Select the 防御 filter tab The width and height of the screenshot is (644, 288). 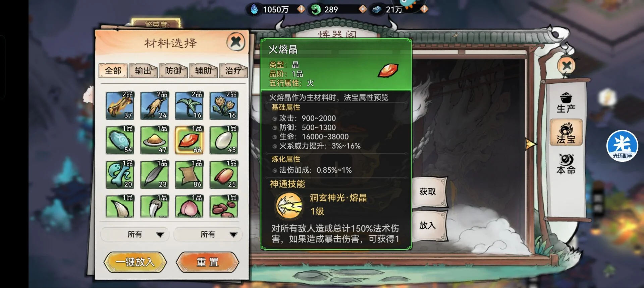coord(173,71)
